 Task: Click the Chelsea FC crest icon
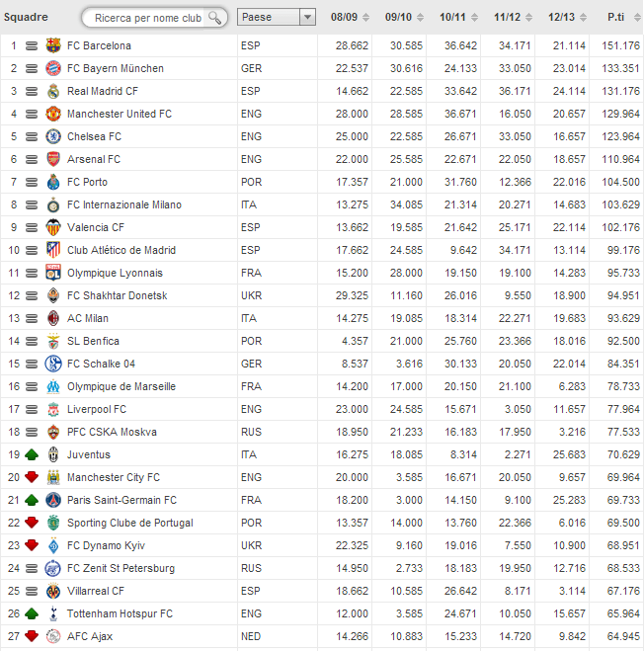tap(53, 136)
